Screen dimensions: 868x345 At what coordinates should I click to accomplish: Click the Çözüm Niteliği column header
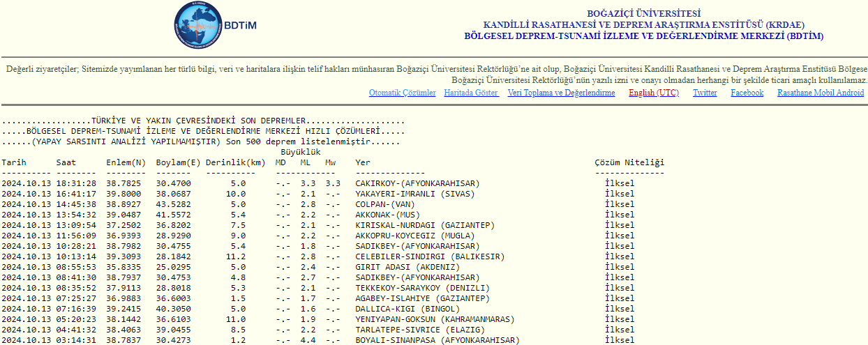click(629, 162)
